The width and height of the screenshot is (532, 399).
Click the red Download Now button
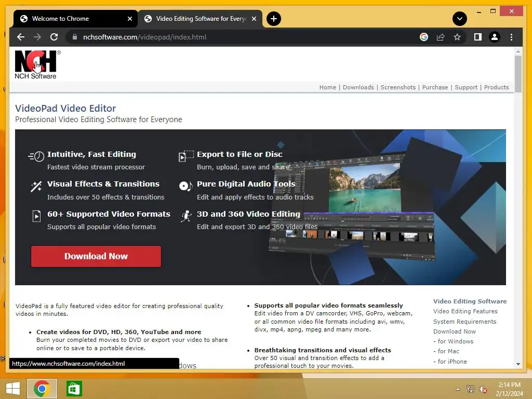click(96, 256)
